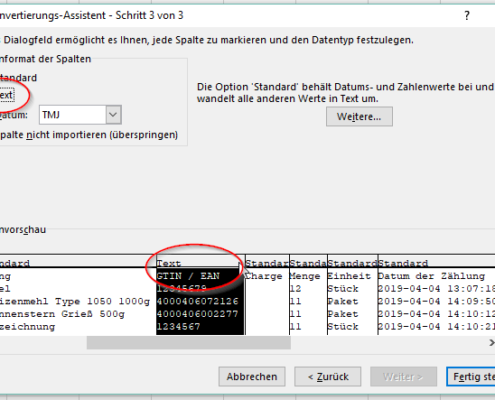Click the dropdown arrow next to TMJ

tap(113, 115)
